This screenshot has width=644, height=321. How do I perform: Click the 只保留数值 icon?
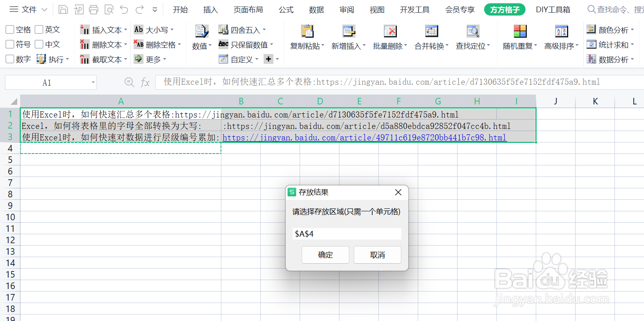tap(223, 44)
